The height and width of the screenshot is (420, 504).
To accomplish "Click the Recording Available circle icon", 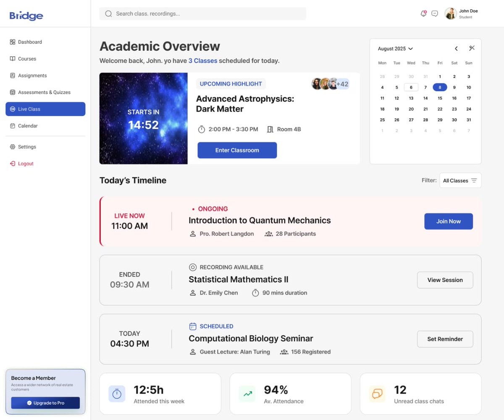I will [x=193, y=267].
